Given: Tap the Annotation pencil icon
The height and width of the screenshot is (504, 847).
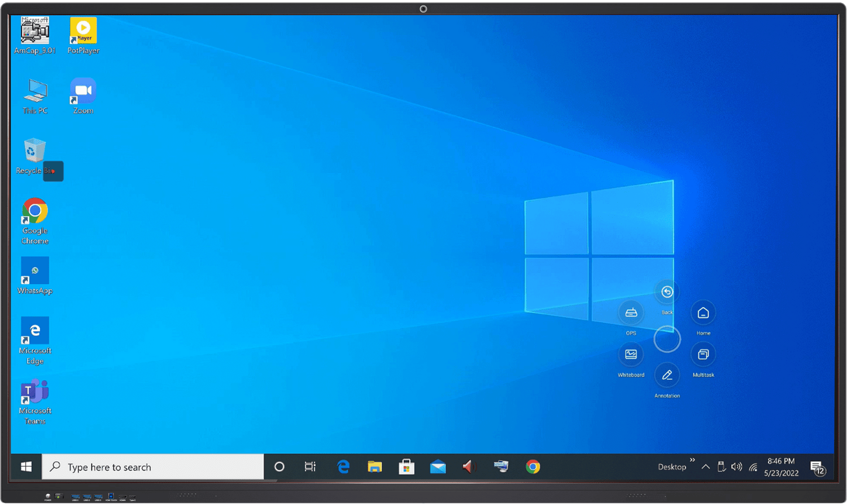Looking at the screenshot, I should [667, 375].
